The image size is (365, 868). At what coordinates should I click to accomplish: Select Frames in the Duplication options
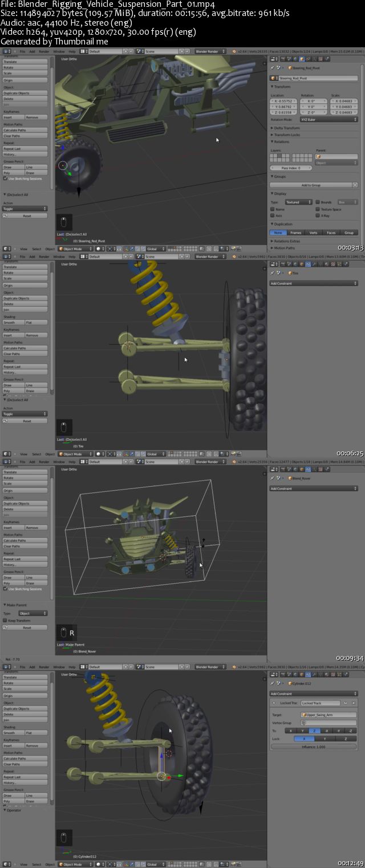point(295,233)
